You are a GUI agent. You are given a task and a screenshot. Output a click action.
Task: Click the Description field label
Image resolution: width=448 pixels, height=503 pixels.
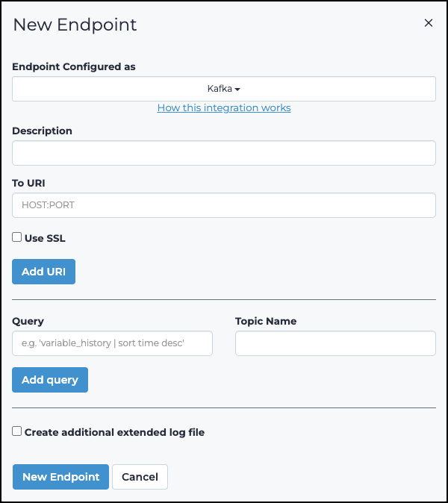(x=42, y=131)
